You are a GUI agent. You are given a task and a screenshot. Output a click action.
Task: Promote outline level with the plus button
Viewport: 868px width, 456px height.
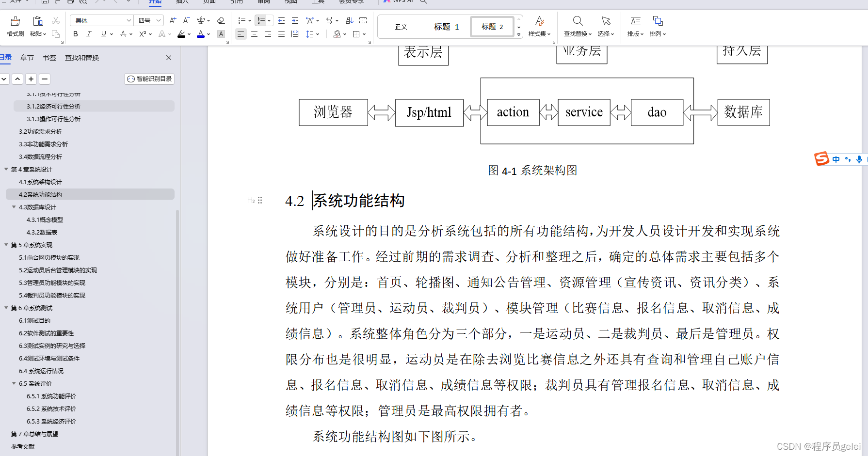coord(31,79)
